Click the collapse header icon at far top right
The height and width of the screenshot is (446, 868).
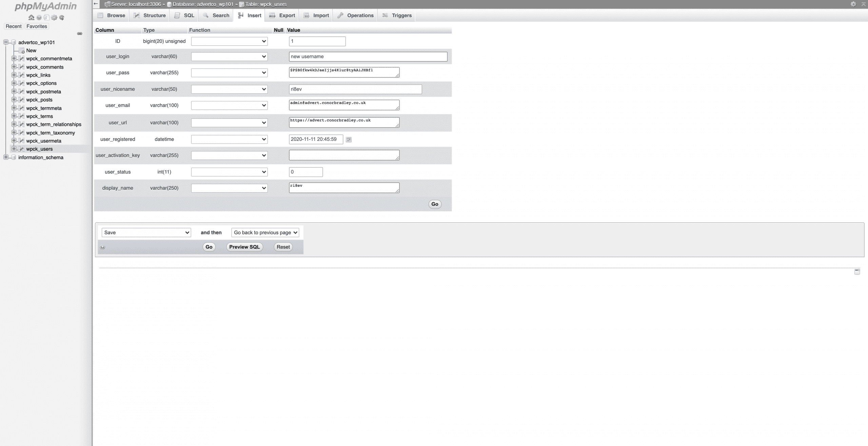[x=864, y=4]
